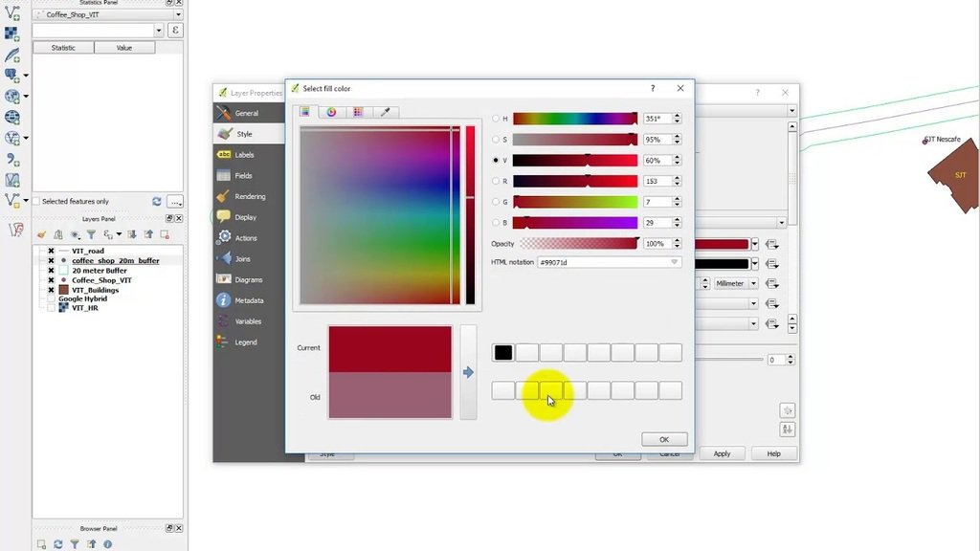Switch to the color sampler eyedropper tab

tap(386, 112)
